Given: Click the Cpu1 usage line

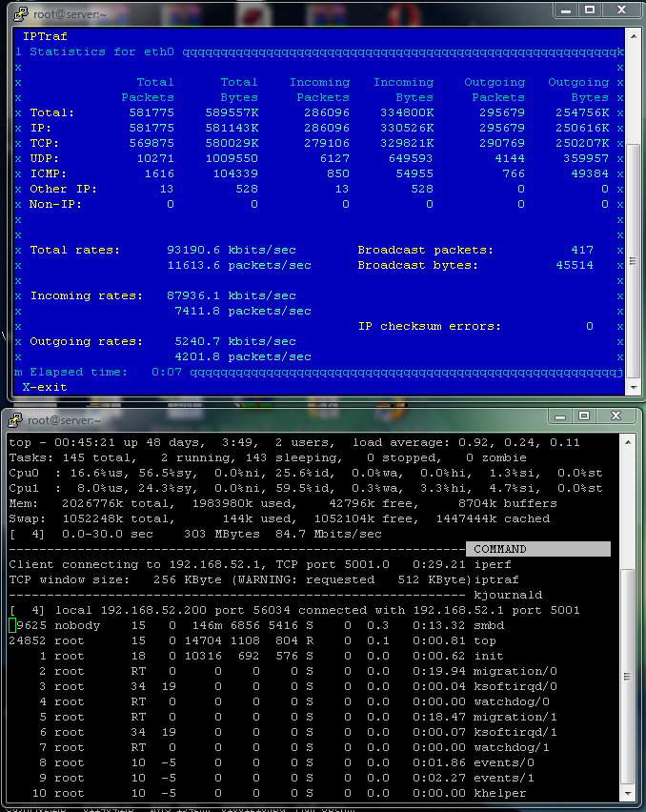Looking at the screenshot, I should coord(306,488).
